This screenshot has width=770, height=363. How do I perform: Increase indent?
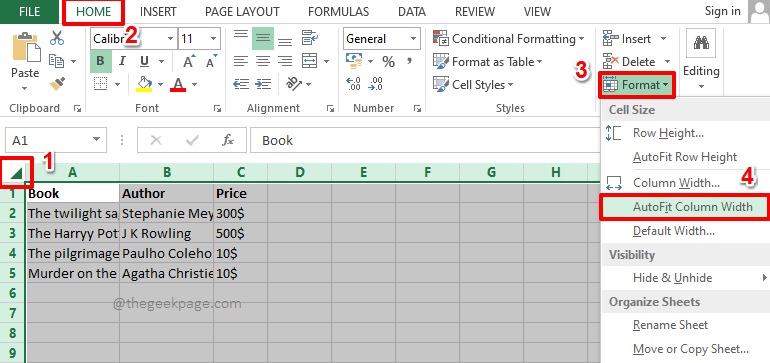(x=264, y=84)
